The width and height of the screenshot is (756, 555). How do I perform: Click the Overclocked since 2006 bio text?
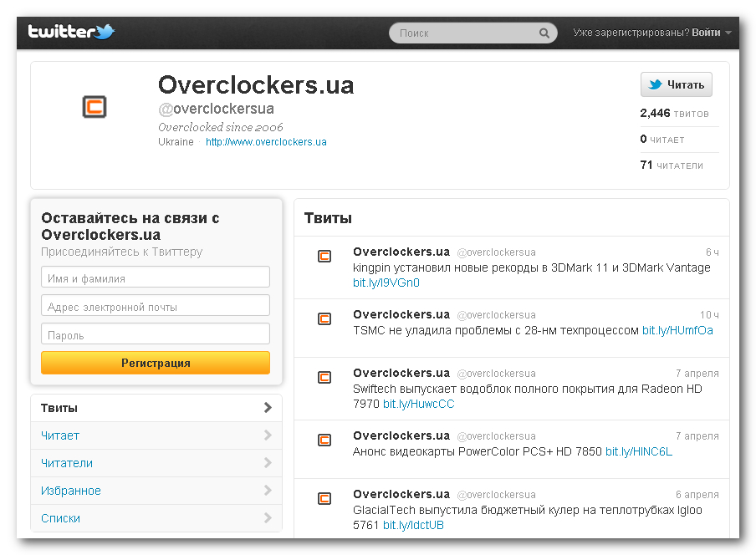click(220, 127)
